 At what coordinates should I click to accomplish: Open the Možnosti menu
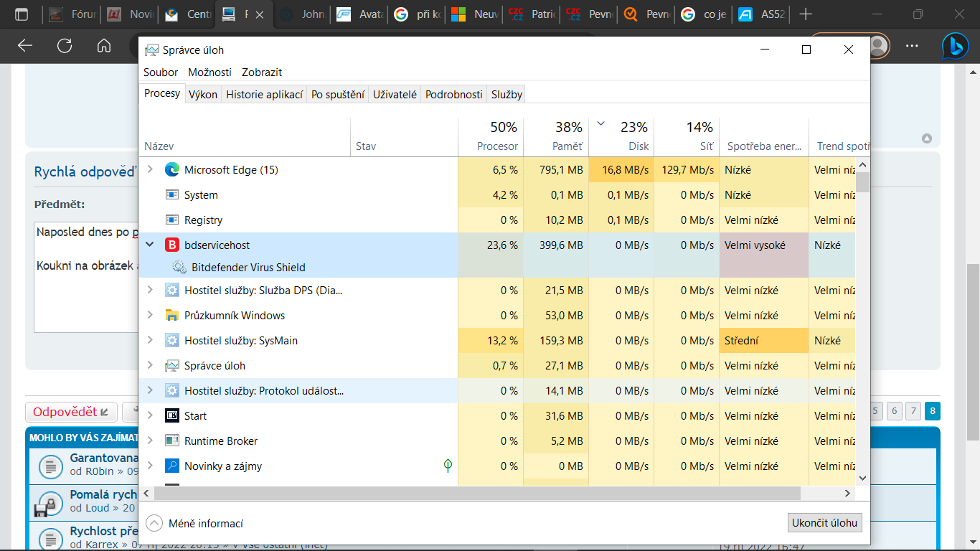click(209, 72)
